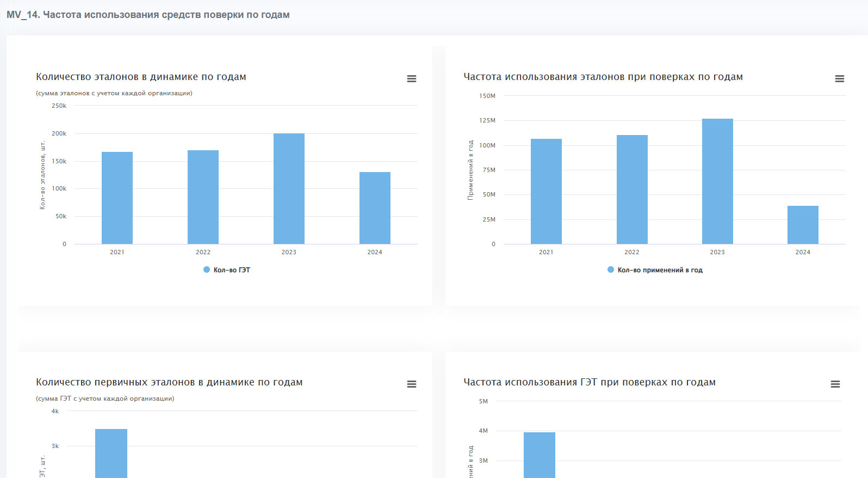Click the '125M' axis label
868x478 pixels.
(487, 120)
